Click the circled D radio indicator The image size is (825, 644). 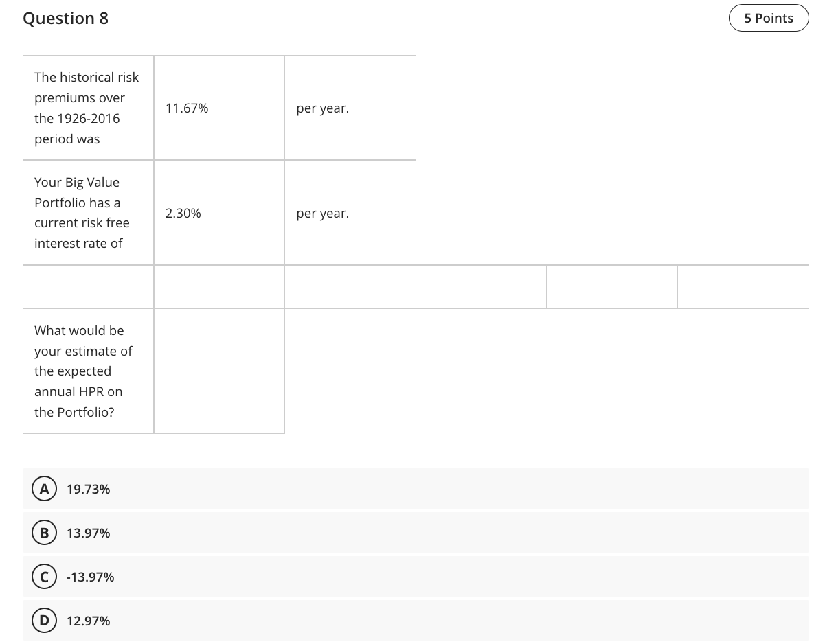[x=45, y=620]
